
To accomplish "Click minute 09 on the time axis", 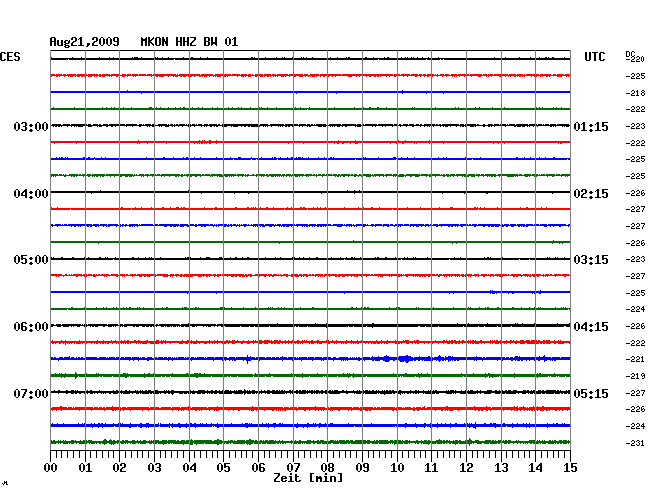I will 362,467.
